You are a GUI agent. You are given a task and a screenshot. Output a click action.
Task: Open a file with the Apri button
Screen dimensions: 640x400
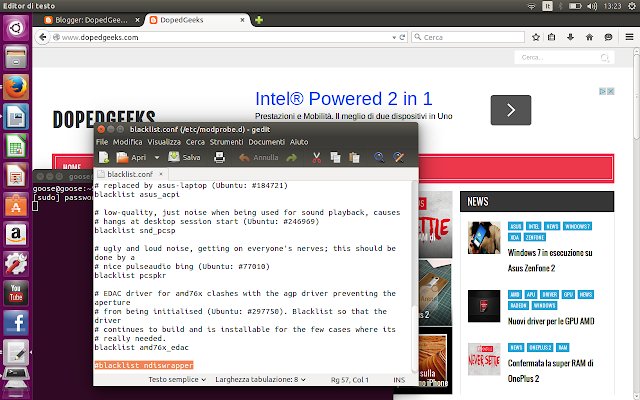point(131,157)
